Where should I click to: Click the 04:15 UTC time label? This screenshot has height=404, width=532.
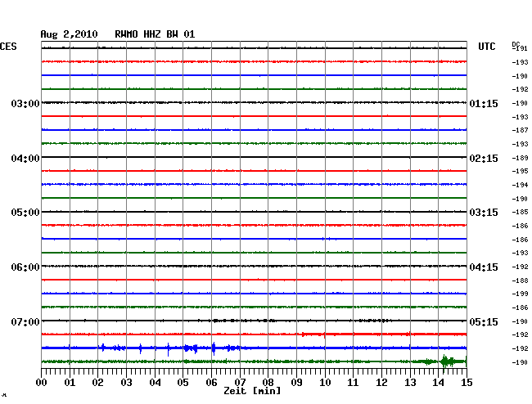[484, 267]
